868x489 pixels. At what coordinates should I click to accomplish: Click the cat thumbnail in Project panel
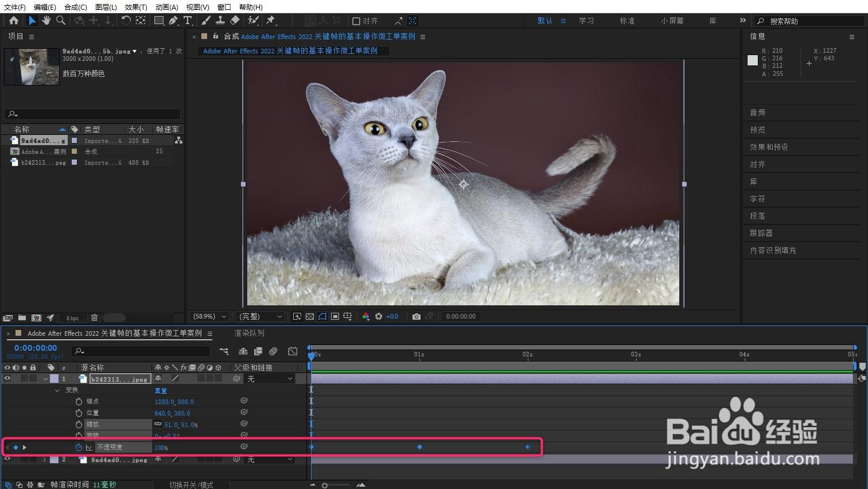click(x=32, y=67)
